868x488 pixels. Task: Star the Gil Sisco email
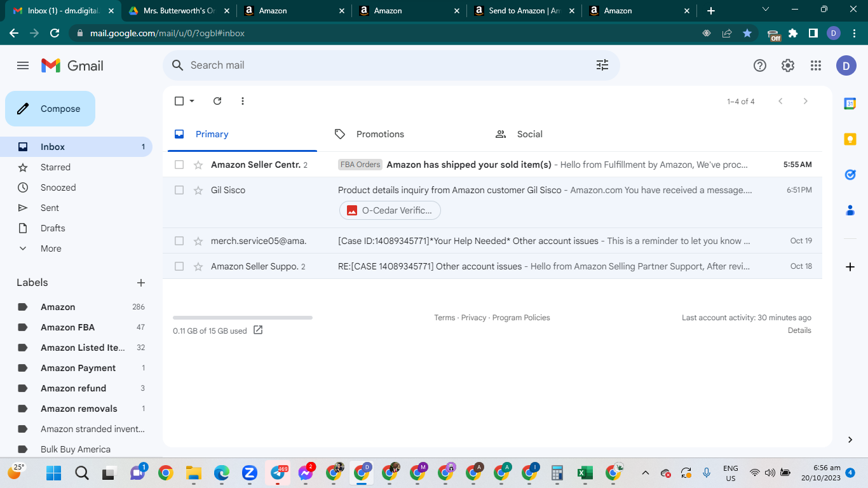point(198,190)
